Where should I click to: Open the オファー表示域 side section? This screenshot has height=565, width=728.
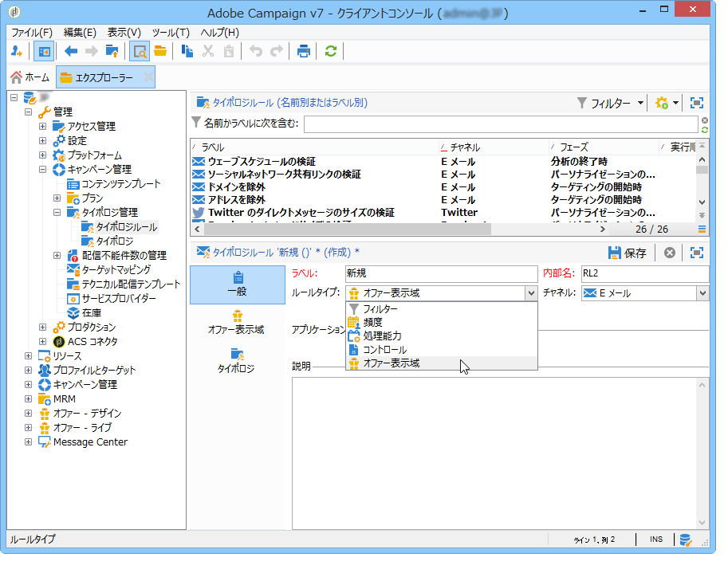tap(237, 323)
